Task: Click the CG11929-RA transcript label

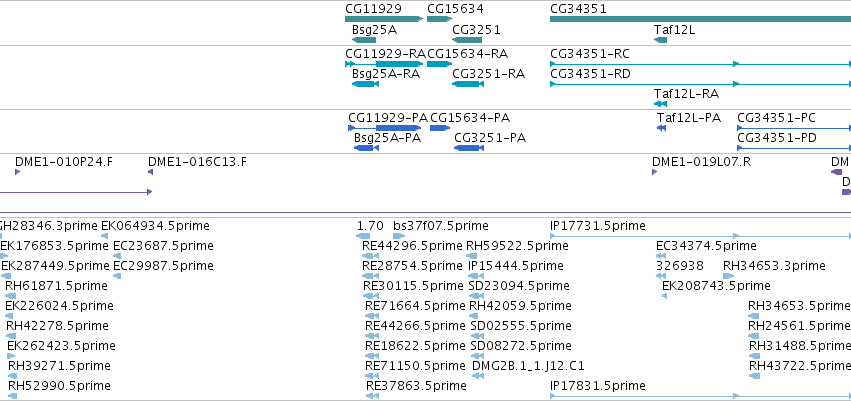Action: click(385, 53)
